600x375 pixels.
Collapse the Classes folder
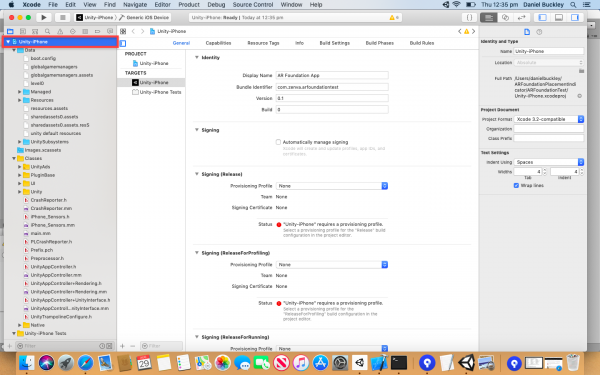coord(14,158)
